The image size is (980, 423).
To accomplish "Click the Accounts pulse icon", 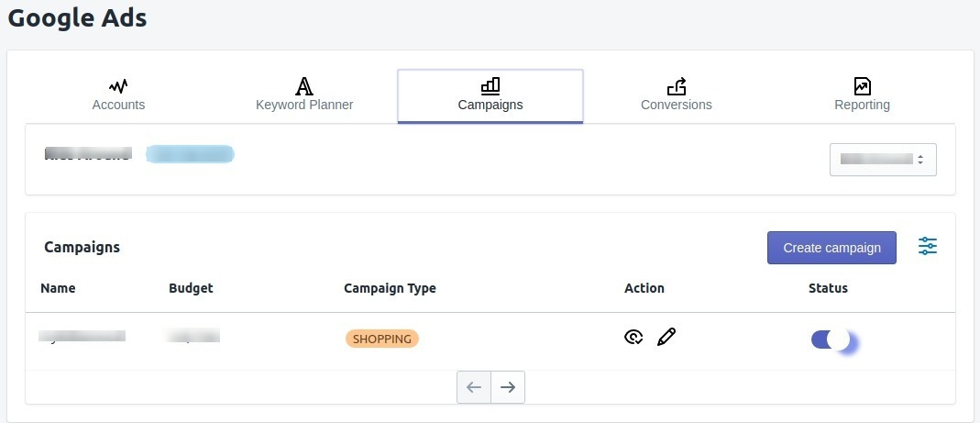I will (x=118, y=85).
